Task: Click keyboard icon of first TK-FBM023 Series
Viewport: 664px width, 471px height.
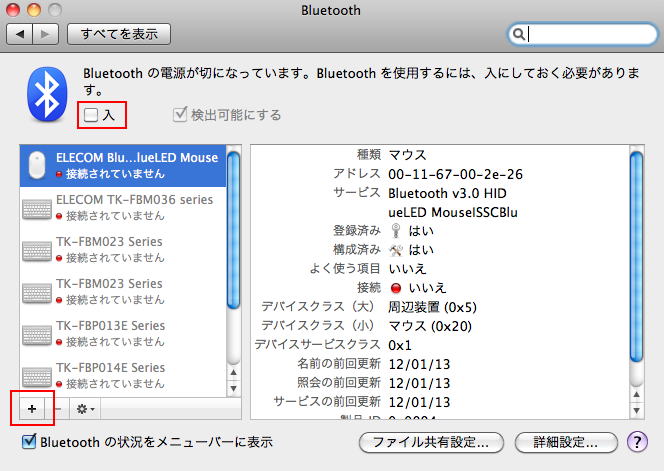Action: pyautogui.click(x=37, y=251)
